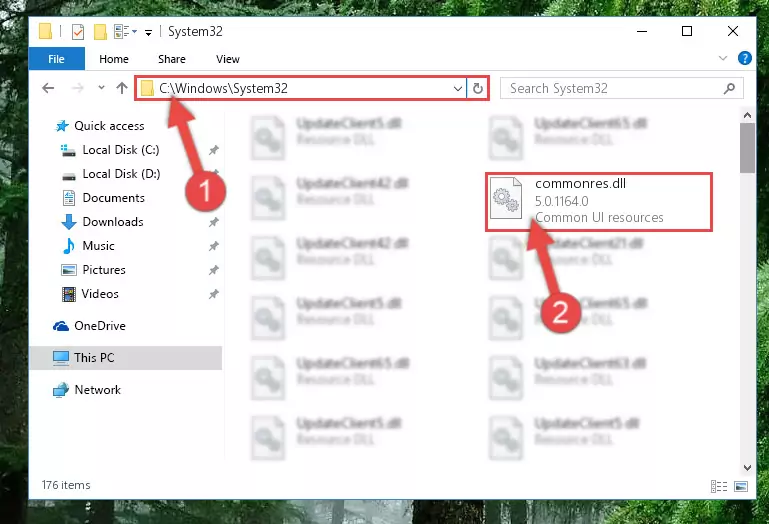This screenshot has height=524, width=769.
Task: Open the File tab
Action: (x=56, y=59)
